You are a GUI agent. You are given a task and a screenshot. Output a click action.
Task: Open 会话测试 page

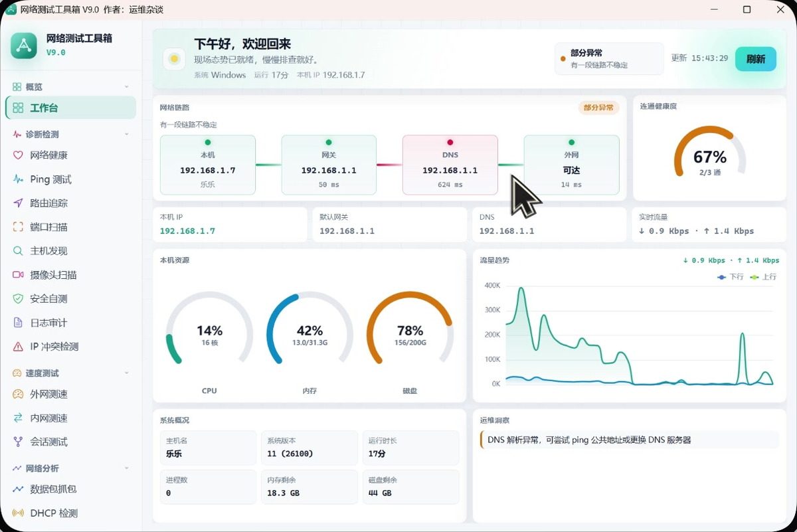click(x=70, y=442)
